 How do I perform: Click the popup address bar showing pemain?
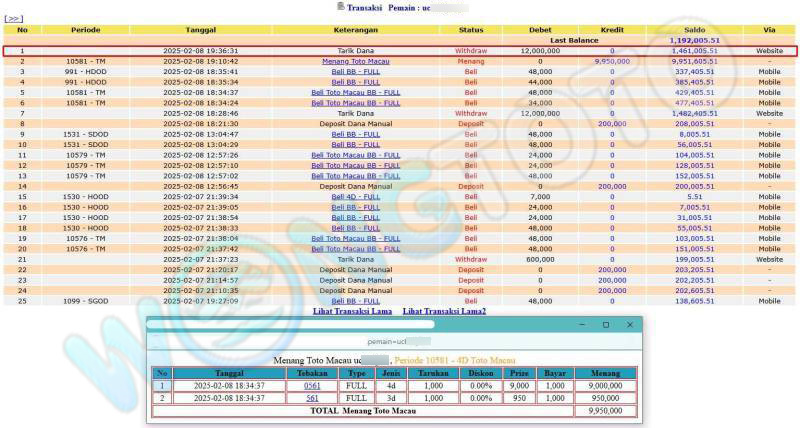[x=390, y=342]
